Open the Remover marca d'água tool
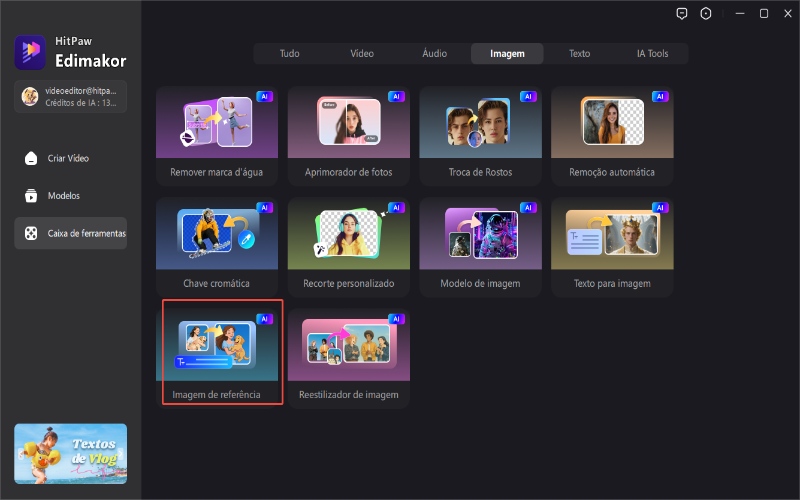This screenshot has height=500, width=800. (x=217, y=135)
